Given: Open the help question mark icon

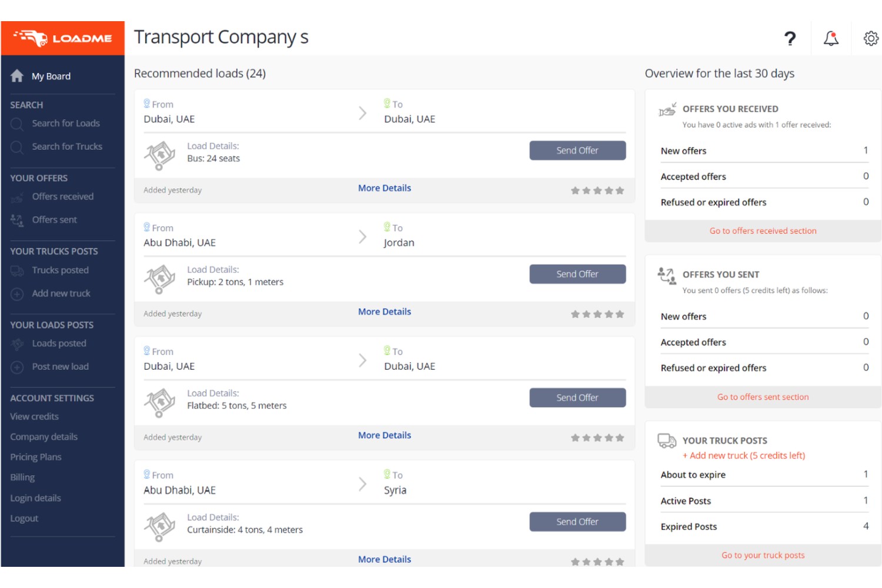Looking at the screenshot, I should click(790, 38).
